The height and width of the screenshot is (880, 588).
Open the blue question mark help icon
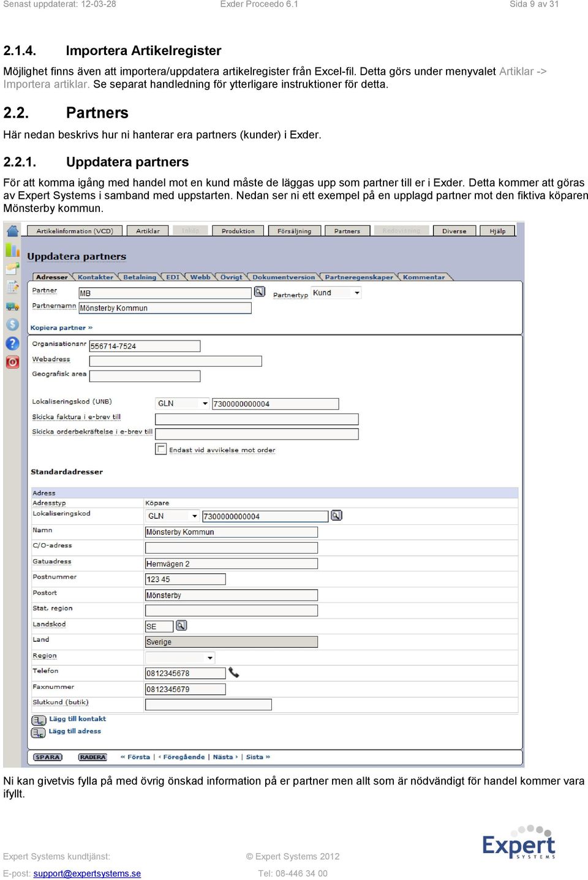pyautogui.click(x=12, y=344)
